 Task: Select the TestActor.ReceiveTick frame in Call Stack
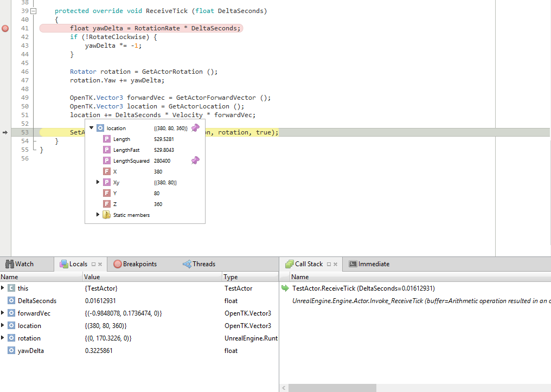tap(343, 288)
